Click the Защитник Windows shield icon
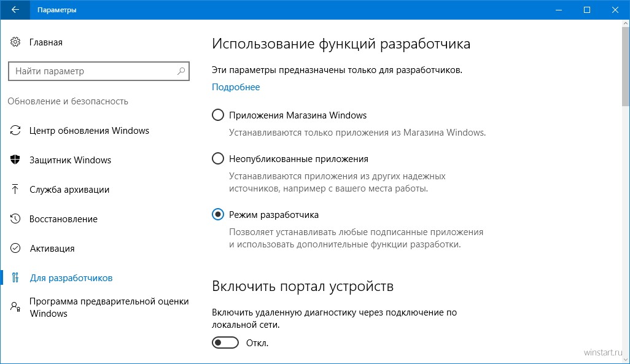Screen dimensions: 630x364 click(x=15, y=160)
